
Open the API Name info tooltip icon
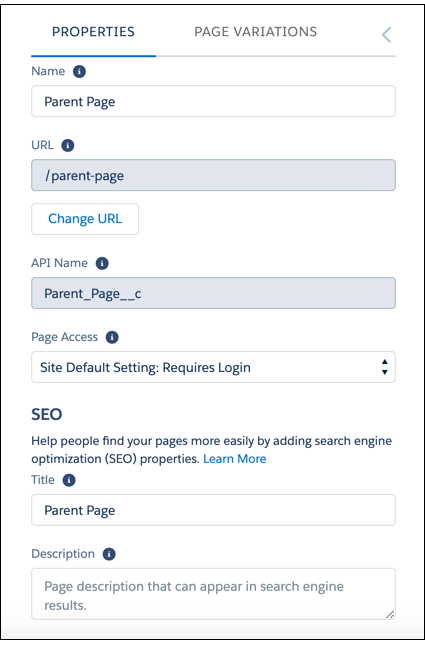pyautogui.click(x=102, y=263)
